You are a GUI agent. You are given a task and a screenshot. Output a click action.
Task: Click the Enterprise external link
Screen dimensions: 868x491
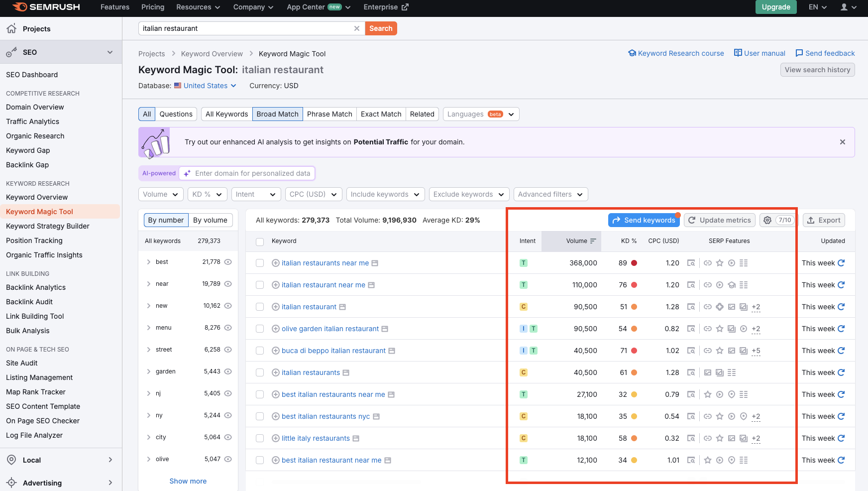(x=386, y=7)
